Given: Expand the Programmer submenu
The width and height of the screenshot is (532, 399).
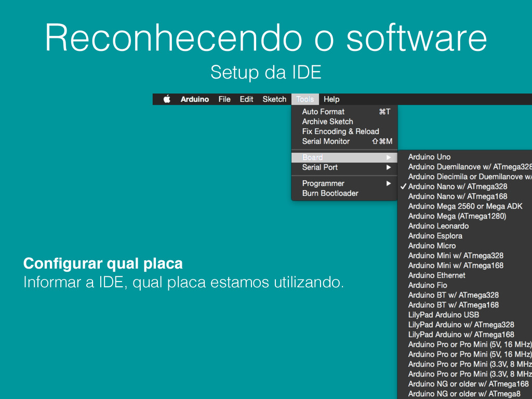Looking at the screenshot, I should pos(344,183).
